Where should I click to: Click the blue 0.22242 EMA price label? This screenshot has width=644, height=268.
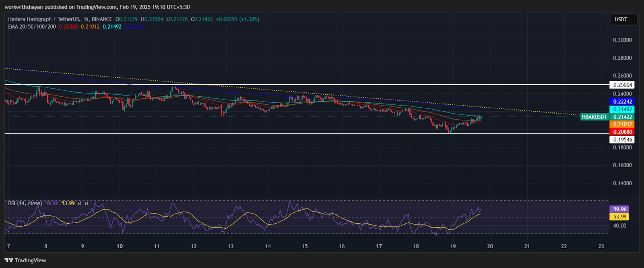(622, 102)
